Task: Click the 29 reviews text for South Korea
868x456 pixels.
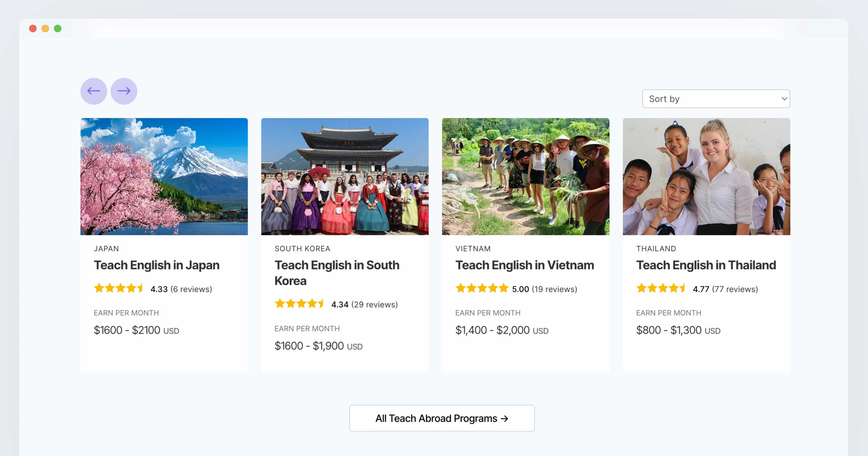Action: tap(374, 305)
